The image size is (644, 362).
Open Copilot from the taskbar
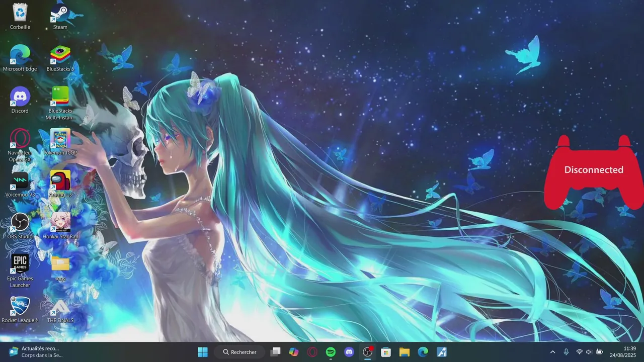[x=294, y=352]
